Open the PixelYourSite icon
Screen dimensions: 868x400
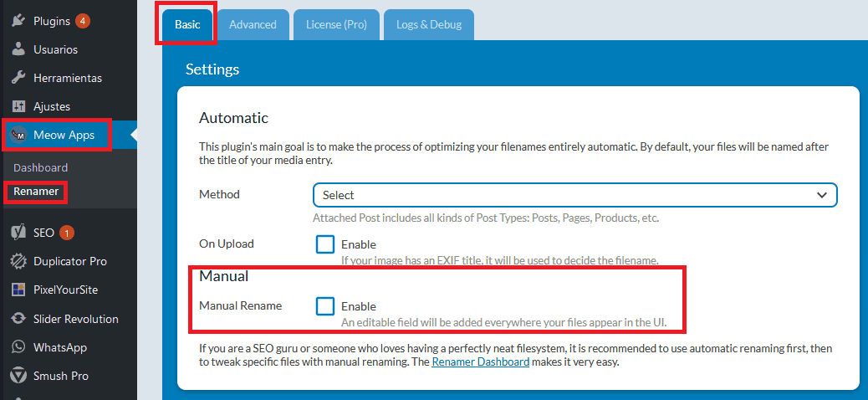click(19, 290)
